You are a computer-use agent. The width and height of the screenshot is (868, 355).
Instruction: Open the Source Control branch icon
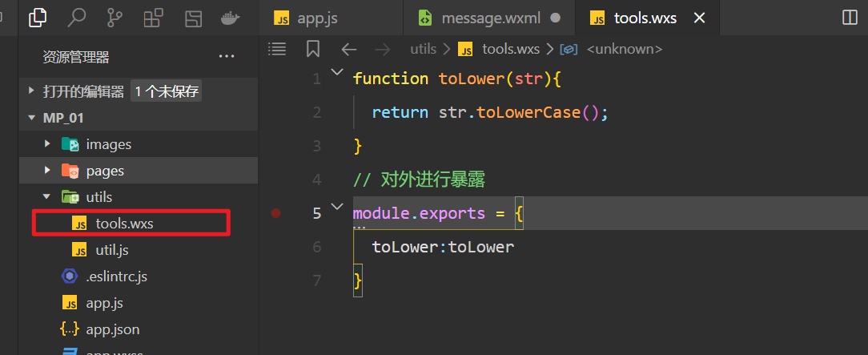click(115, 18)
